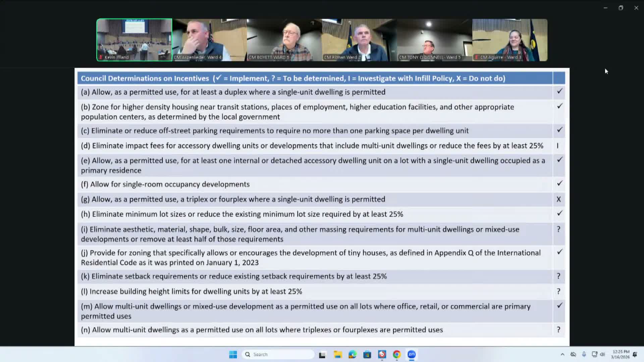Click the mute indicator on CM Aguirre's tile
The image size is (644, 362).
[x=477, y=57]
